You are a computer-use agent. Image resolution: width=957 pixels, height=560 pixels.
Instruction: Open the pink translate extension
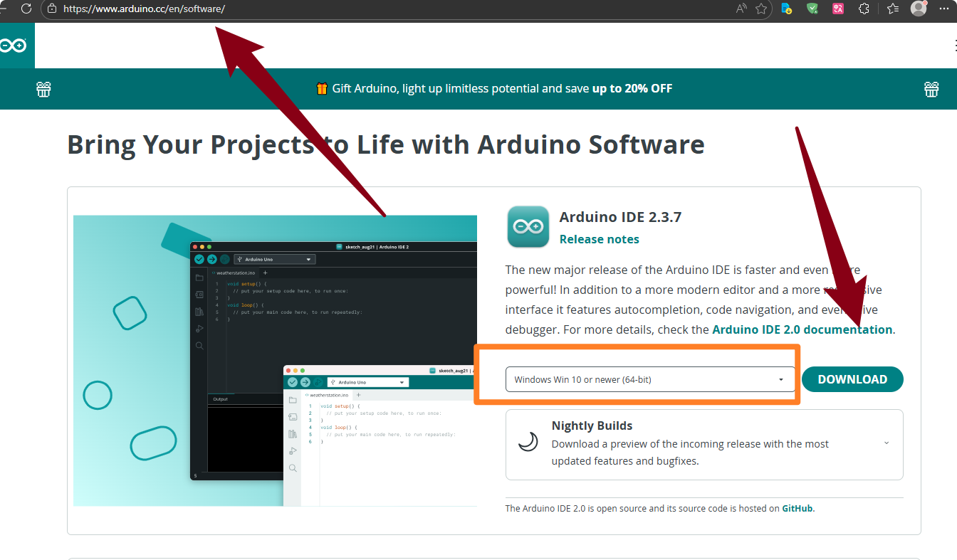click(x=838, y=9)
